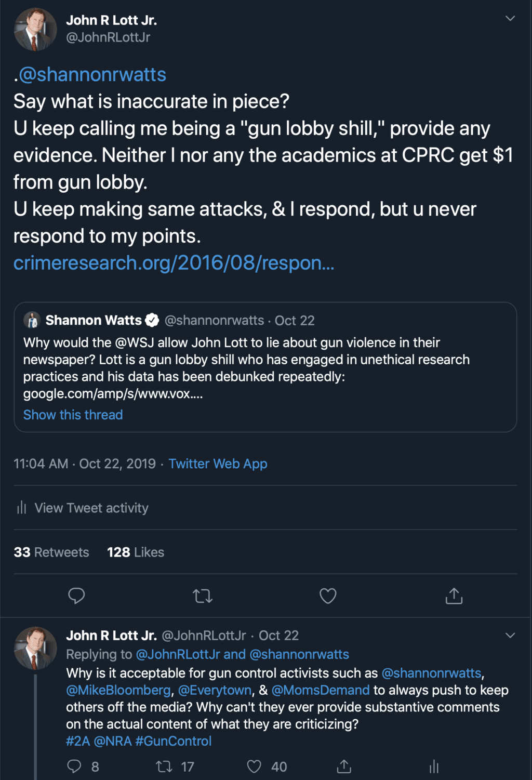Open the reply tweet's more-options chevron
Viewport: 532px width, 780px height.
coord(510,635)
